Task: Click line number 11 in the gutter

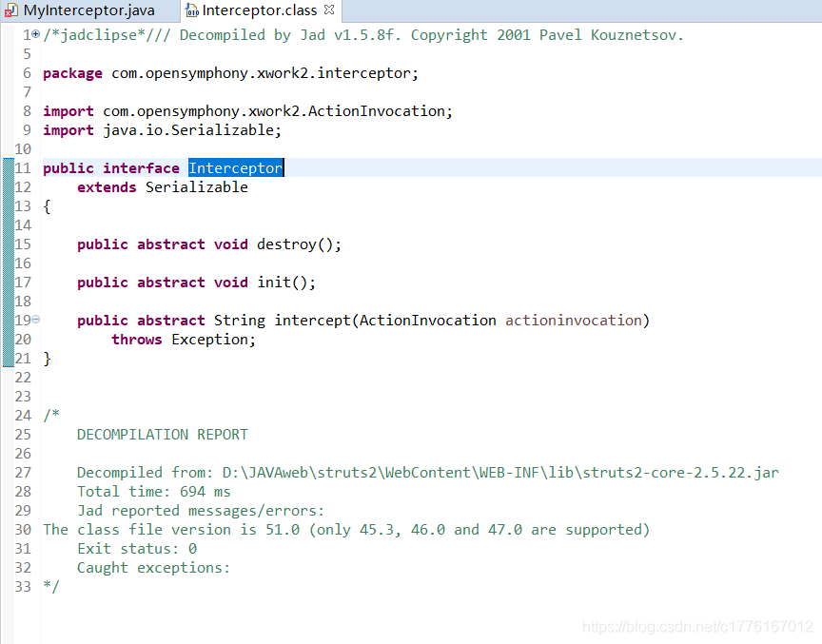Action: (23, 168)
